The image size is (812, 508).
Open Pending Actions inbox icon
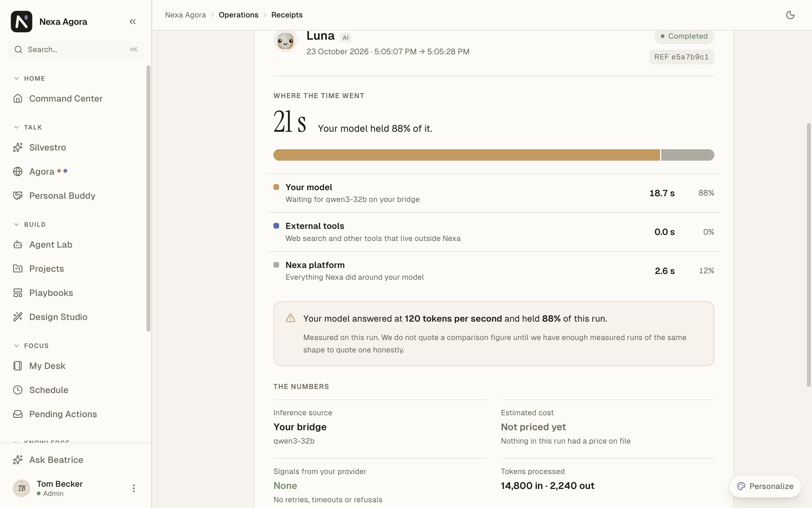click(18, 414)
